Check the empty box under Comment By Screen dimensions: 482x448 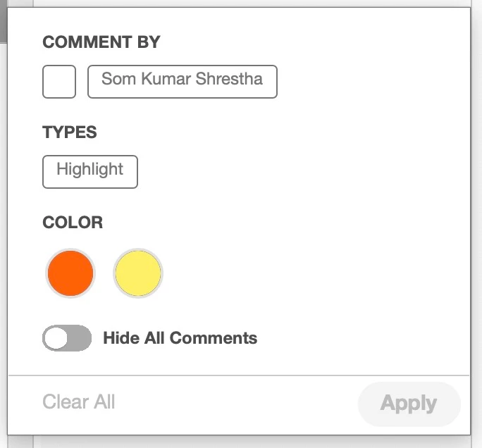click(59, 82)
